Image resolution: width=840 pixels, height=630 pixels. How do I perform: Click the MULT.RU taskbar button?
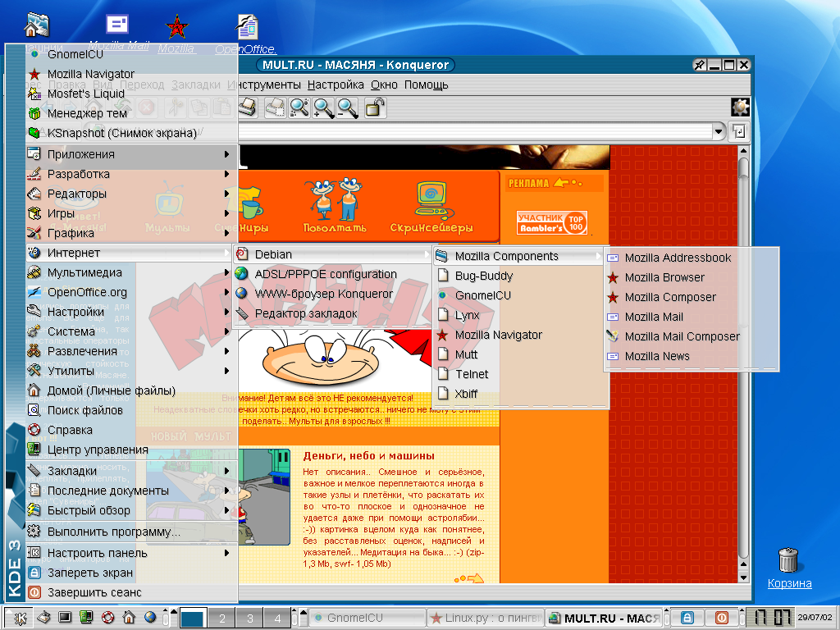click(x=604, y=618)
